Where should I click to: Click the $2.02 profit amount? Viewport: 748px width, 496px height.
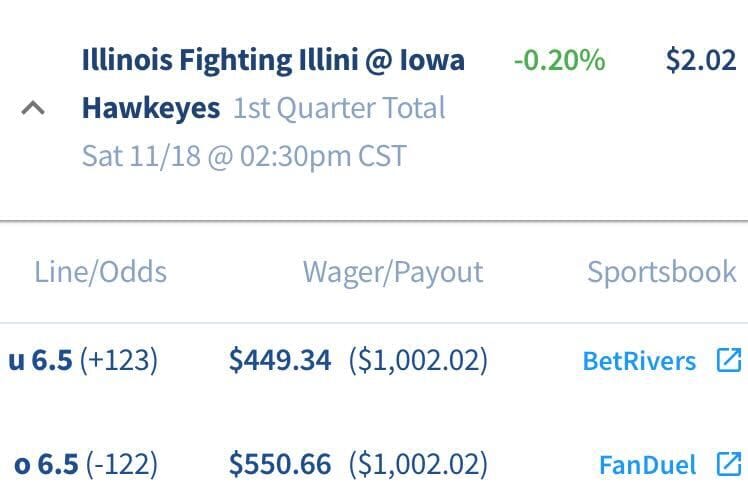point(700,61)
